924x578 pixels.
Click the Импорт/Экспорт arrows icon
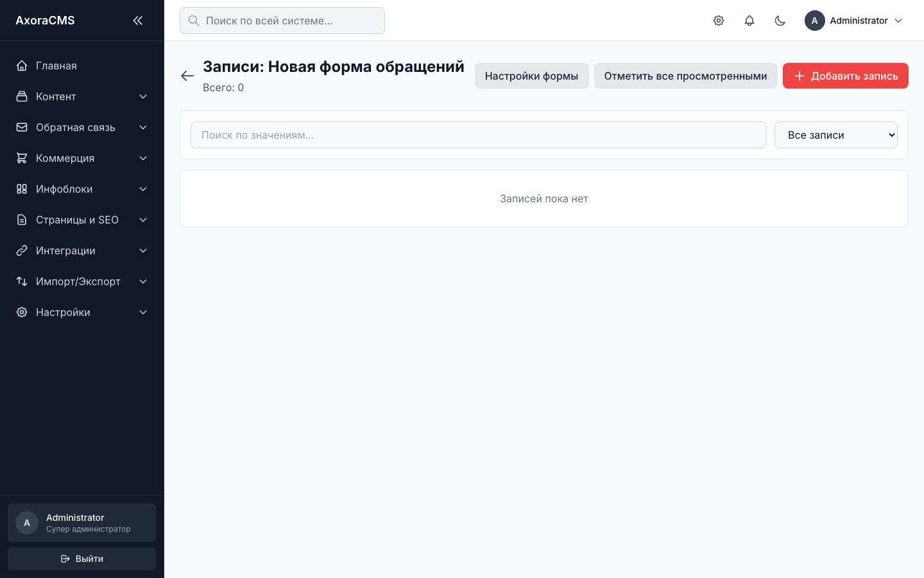pos(22,281)
